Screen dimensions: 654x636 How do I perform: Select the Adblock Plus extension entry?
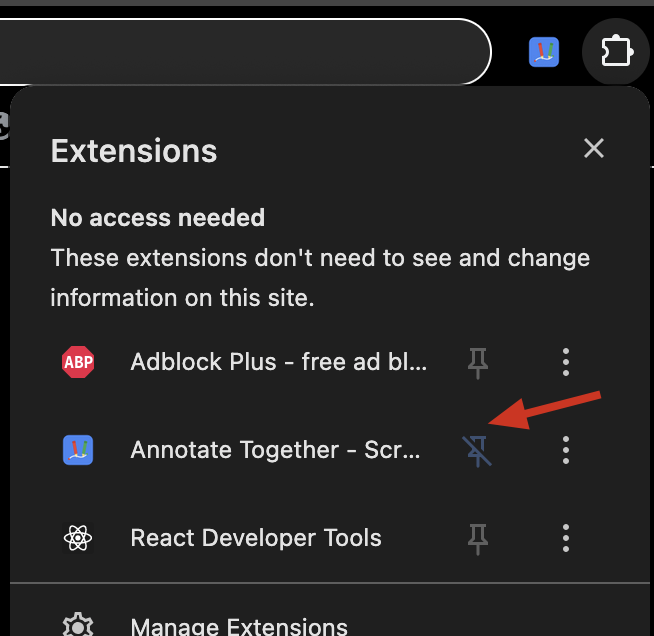[x=246, y=362]
